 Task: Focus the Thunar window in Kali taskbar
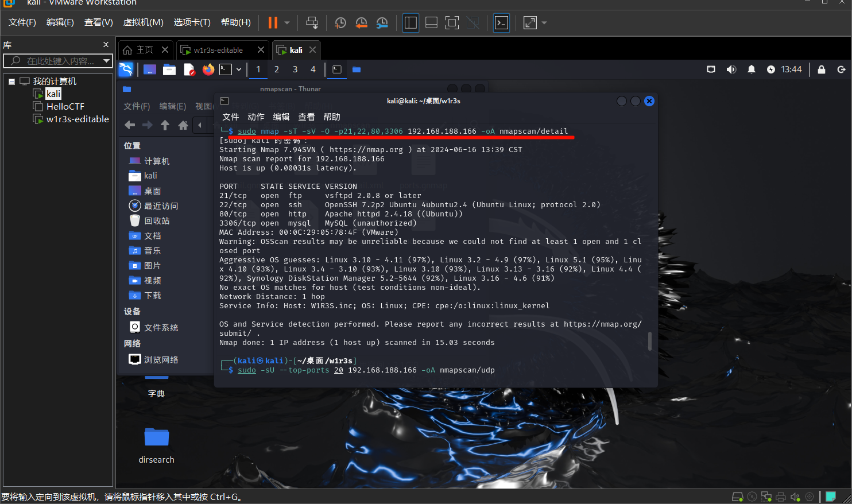coord(357,69)
